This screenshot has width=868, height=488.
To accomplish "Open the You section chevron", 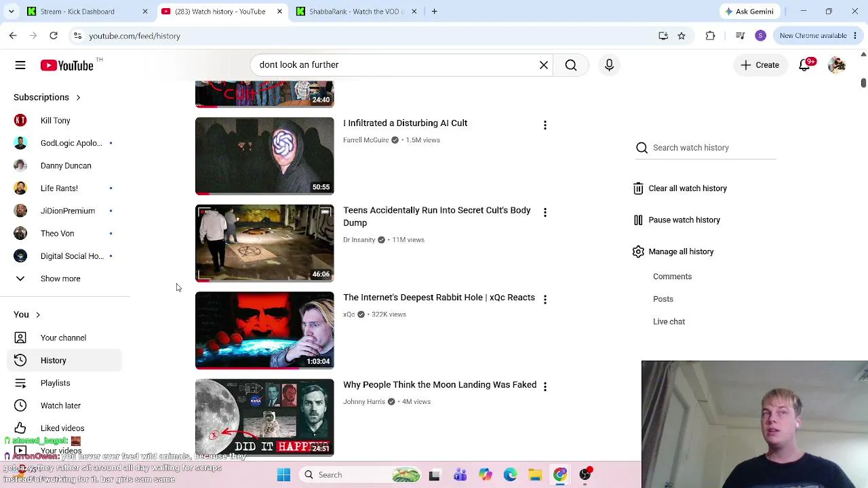I will pyautogui.click(x=38, y=315).
